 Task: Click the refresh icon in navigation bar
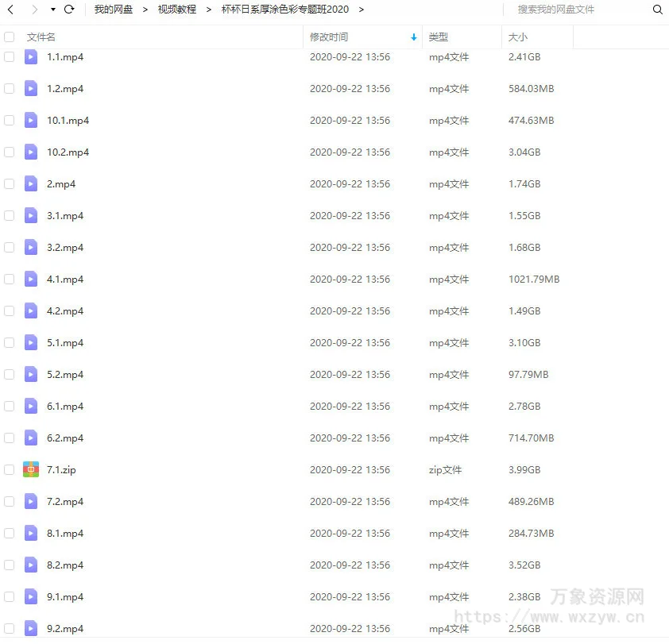tap(69, 10)
